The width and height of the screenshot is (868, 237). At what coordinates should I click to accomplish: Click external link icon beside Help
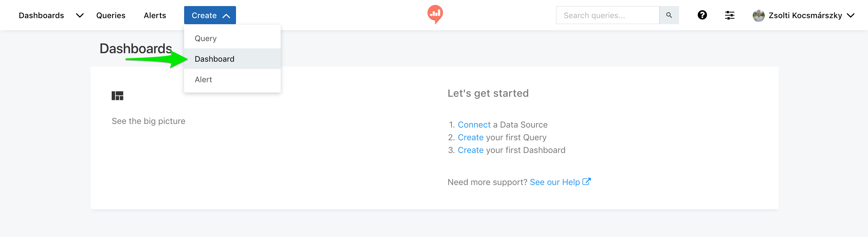(587, 182)
